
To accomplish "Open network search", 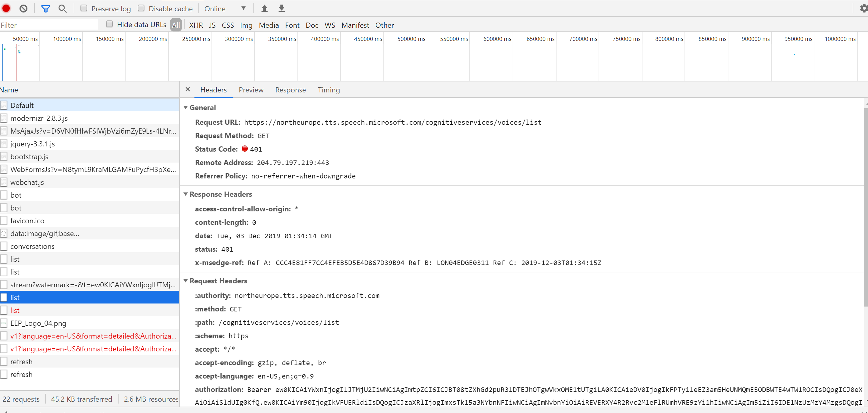I will pos(62,8).
